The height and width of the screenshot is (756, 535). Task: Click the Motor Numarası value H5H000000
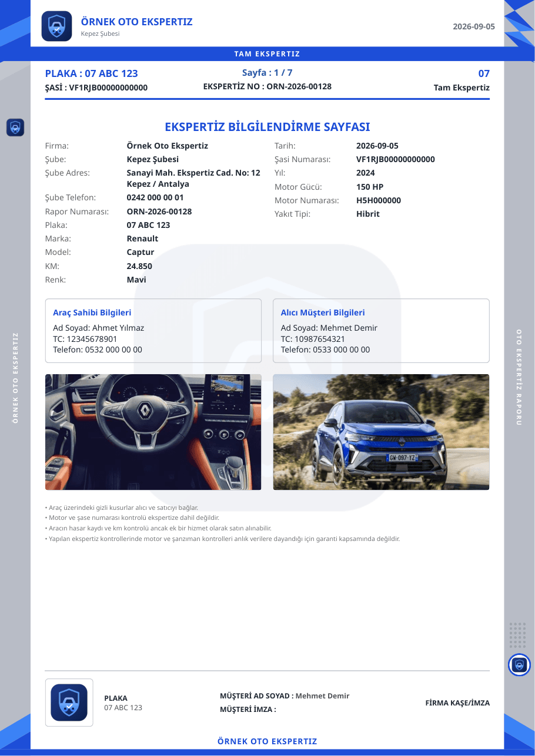pyautogui.click(x=379, y=200)
